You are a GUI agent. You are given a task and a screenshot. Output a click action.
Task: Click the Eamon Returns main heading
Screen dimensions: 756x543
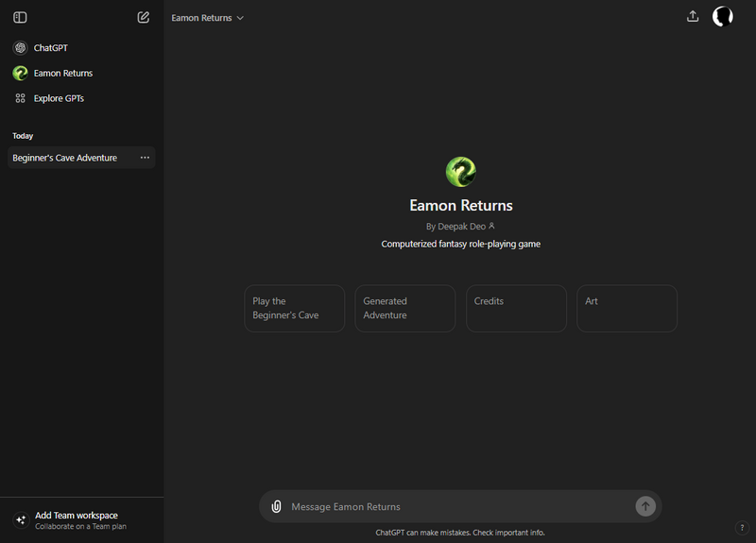tap(461, 205)
